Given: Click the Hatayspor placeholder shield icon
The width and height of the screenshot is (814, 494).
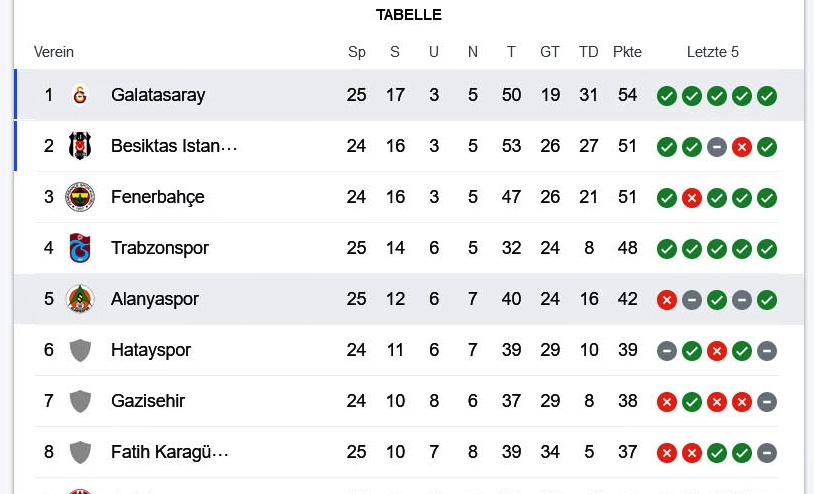Looking at the screenshot, I should (x=80, y=350).
